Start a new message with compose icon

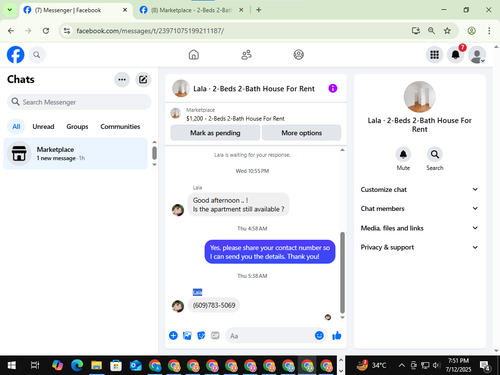click(143, 80)
